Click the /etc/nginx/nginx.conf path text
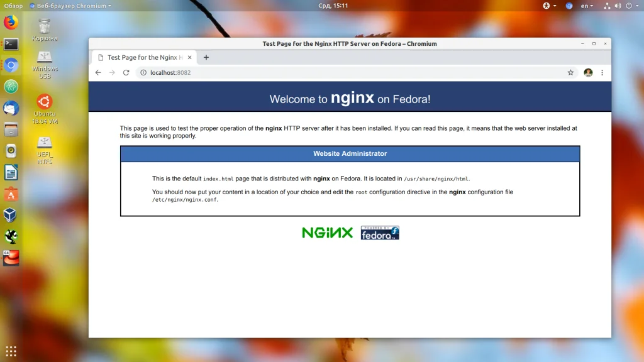This screenshot has width=644, height=362. [x=184, y=200]
